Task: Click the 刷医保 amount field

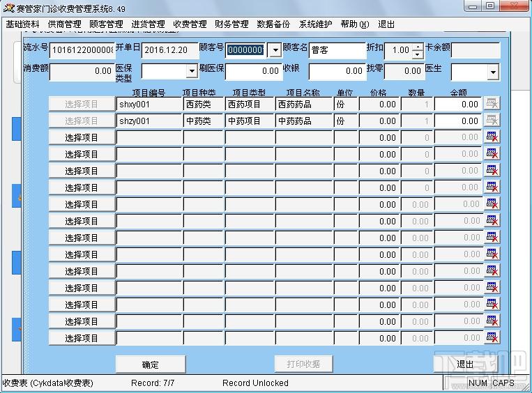Action: (254, 71)
